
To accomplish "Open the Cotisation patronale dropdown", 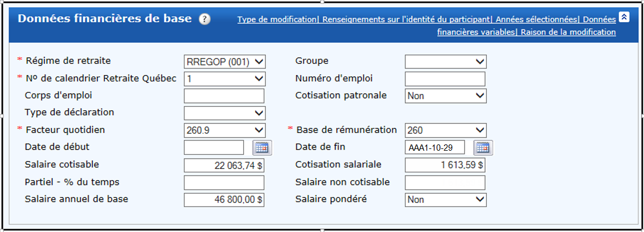I will click(x=446, y=96).
